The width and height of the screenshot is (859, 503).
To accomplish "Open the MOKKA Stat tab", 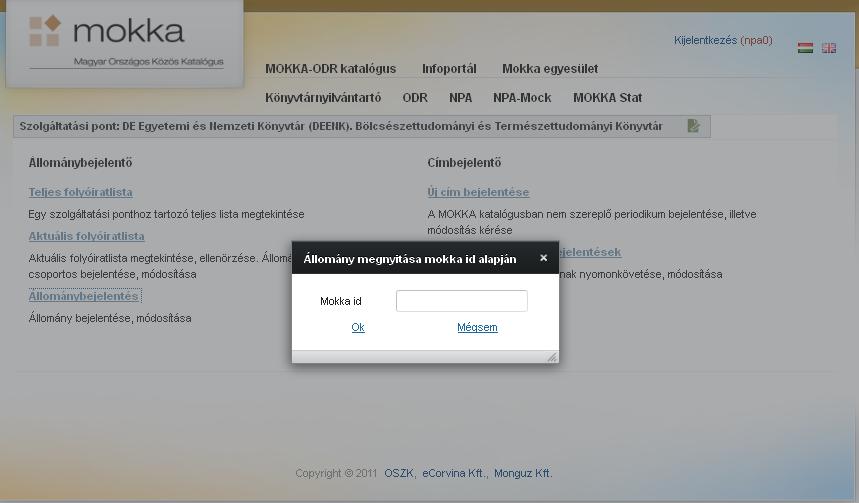I will coord(607,98).
